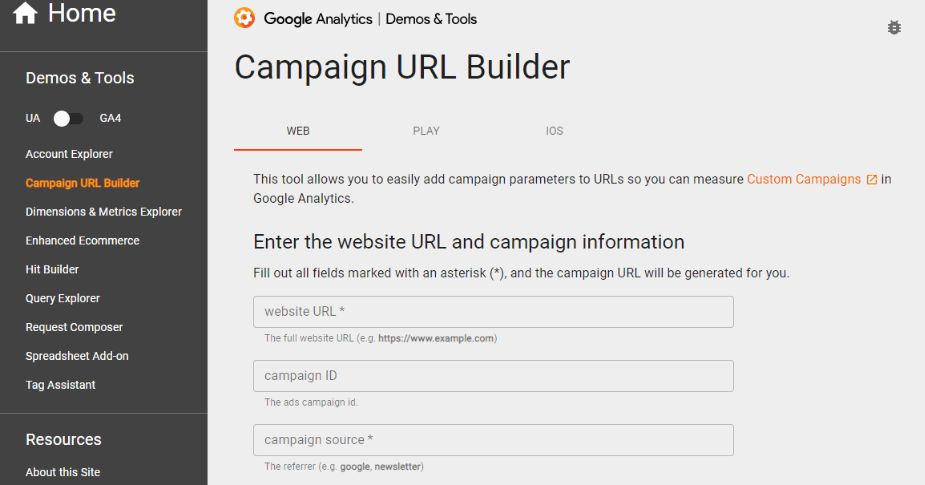Switch to the WEB tab

298,131
